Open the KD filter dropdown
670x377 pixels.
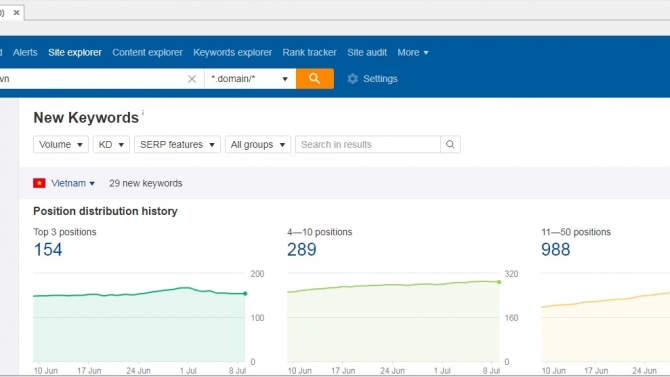point(111,144)
